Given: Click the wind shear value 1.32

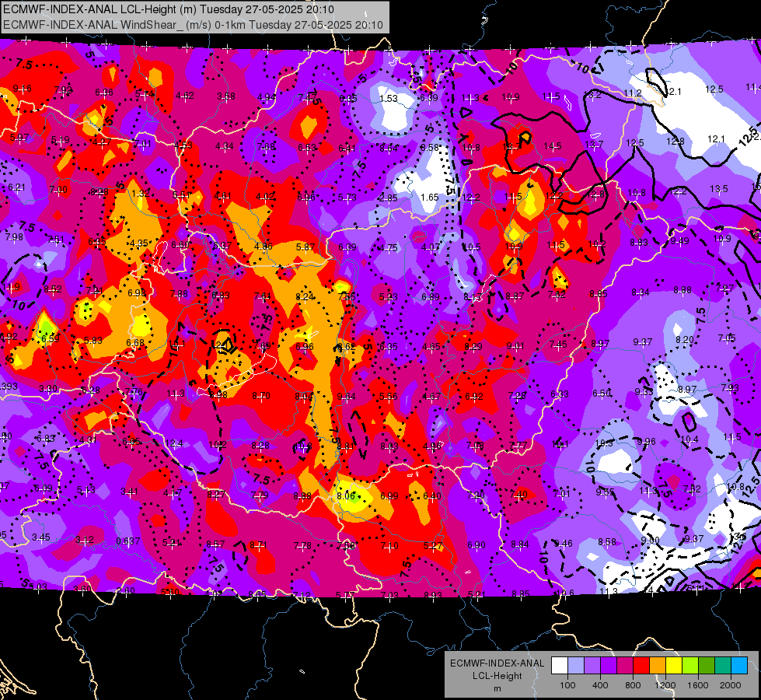Looking at the screenshot, I should (x=140, y=194).
